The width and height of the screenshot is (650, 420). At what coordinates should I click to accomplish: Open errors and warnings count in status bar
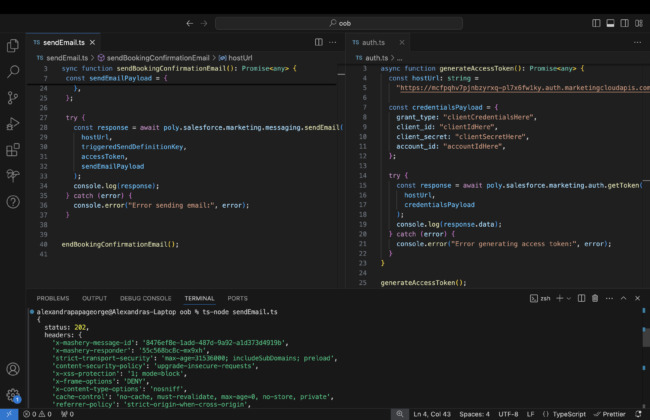click(x=37, y=414)
